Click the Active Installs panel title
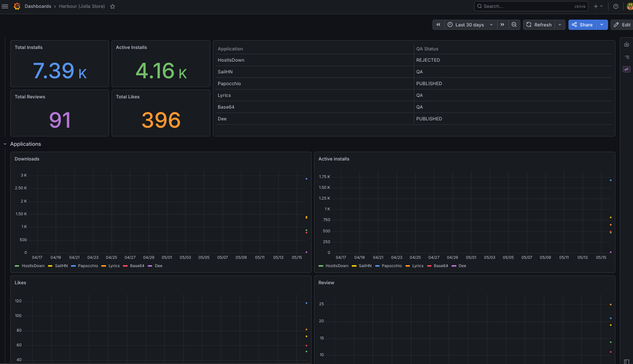 (131, 47)
